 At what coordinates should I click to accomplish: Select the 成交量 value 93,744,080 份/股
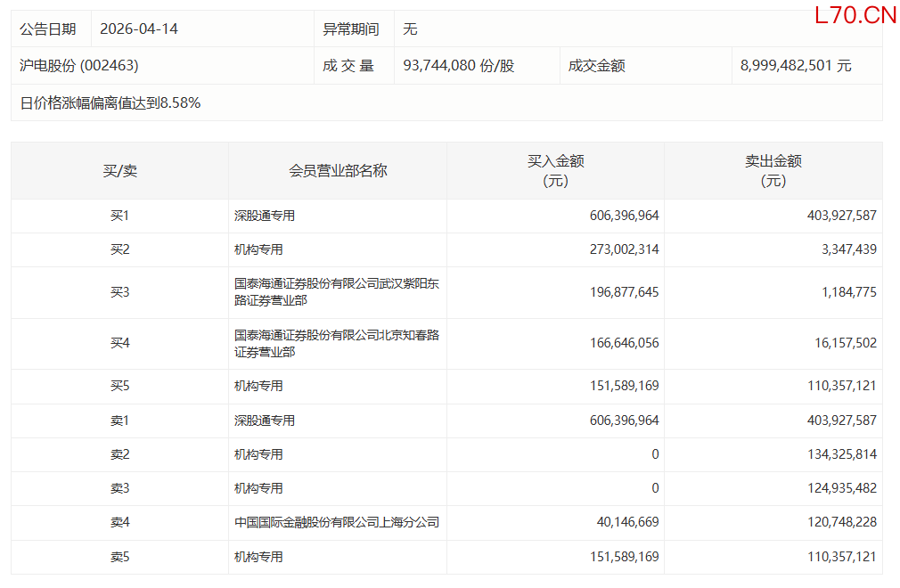(x=459, y=66)
